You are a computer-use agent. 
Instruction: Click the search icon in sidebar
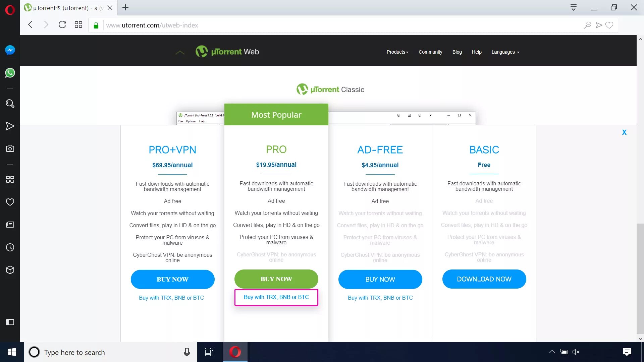pos(10,104)
